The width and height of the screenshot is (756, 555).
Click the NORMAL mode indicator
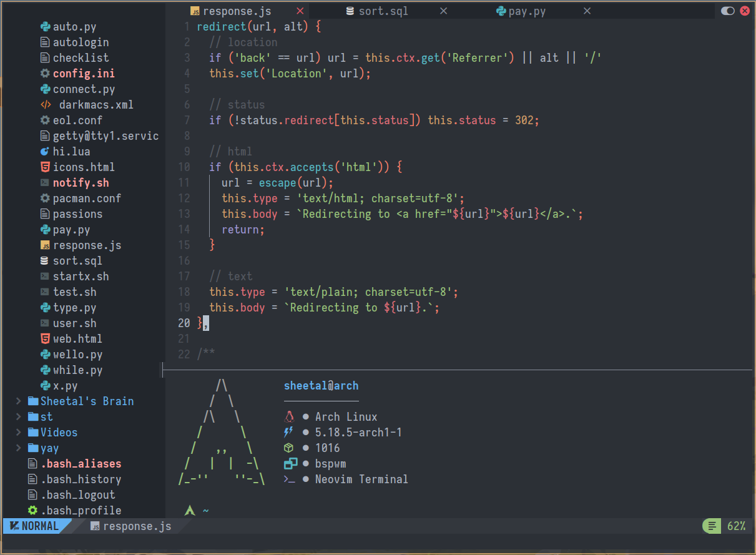pos(40,526)
